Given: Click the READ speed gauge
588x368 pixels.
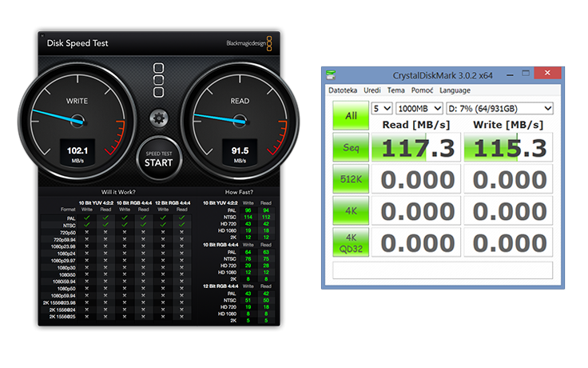Looking at the screenshot, I should (240, 122).
